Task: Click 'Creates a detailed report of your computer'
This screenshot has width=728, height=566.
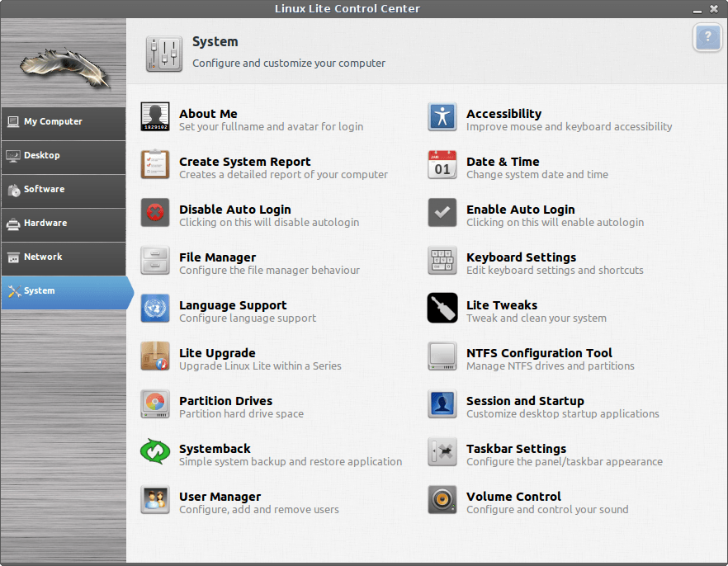Action: (283, 174)
